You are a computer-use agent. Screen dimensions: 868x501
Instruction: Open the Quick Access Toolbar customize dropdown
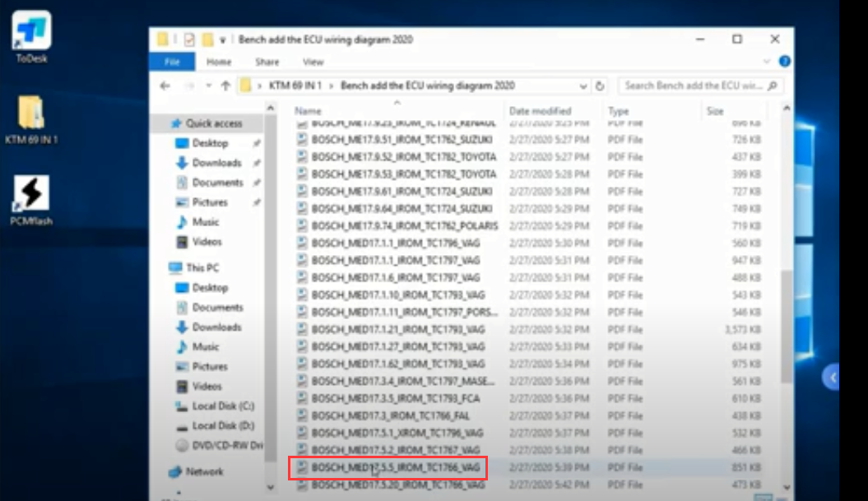[222, 39]
